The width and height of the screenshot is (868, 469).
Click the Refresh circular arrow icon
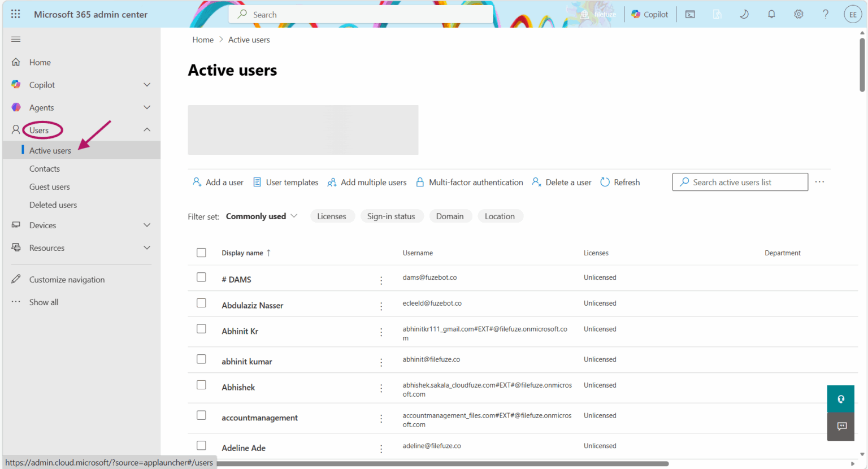(605, 182)
